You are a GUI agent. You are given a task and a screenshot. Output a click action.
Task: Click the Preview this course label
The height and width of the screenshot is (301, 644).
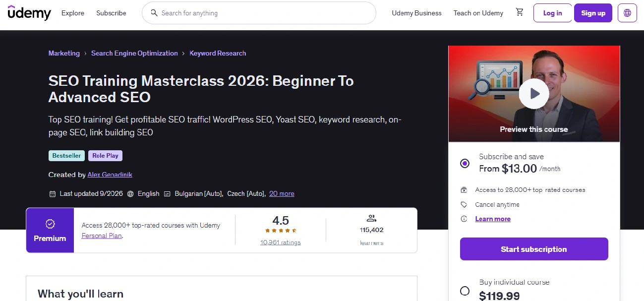[534, 129]
